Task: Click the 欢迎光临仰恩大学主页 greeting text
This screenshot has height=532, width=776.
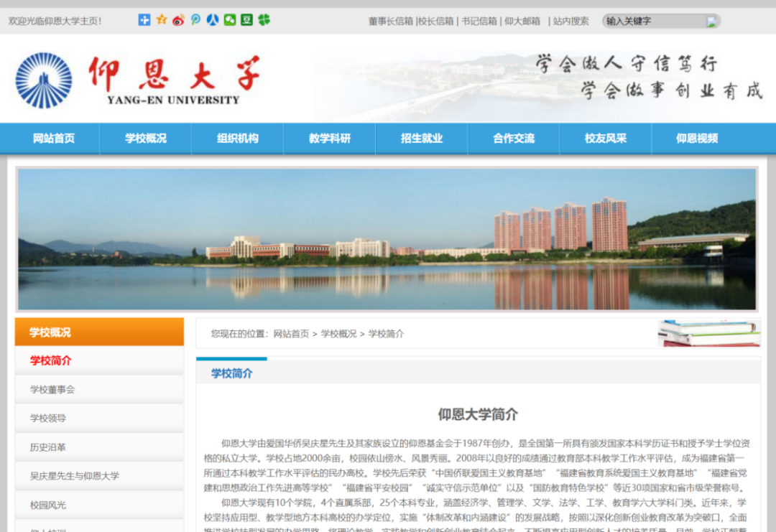Action: click(55, 22)
